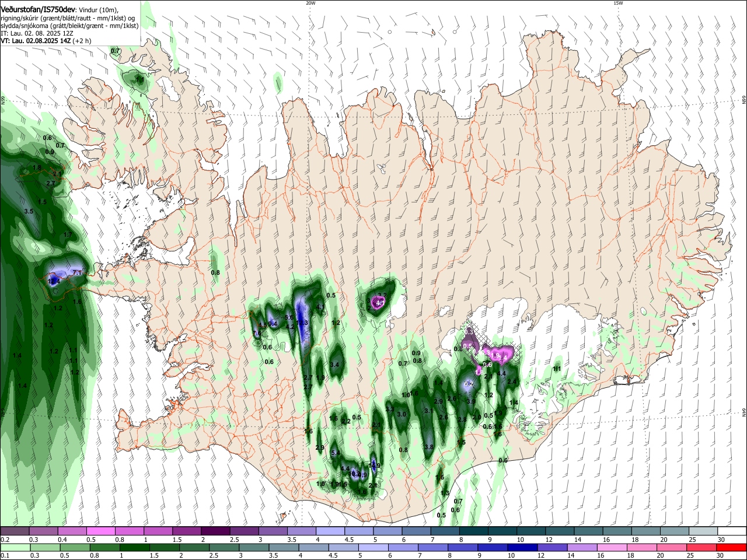Viewport: 747px width, 560px height.
Task: Select the white swatch labeled 30 in the top legend row
Action: tap(732, 531)
